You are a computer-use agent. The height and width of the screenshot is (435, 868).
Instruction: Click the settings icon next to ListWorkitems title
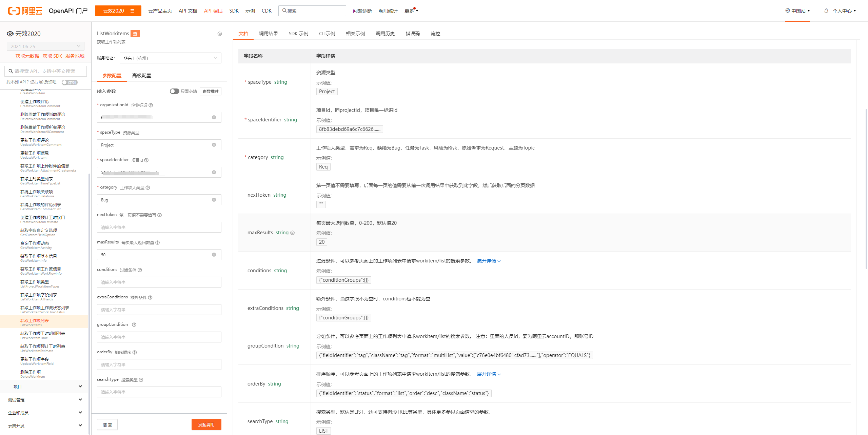(x=220, y=34)
